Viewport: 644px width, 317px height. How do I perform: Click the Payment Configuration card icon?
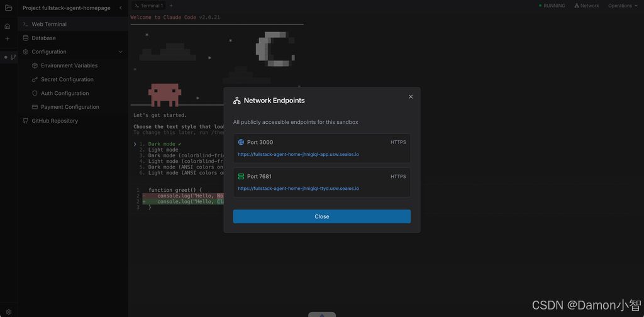[35, 107]
